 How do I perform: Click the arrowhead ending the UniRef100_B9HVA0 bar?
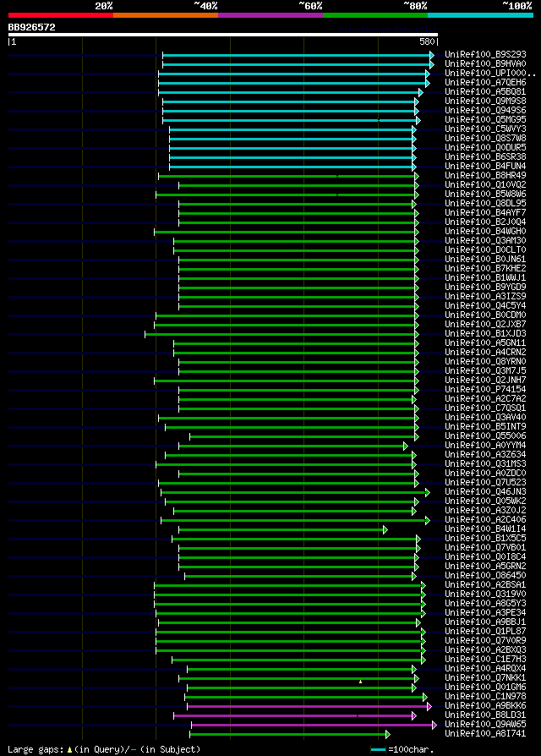[432, 65]
